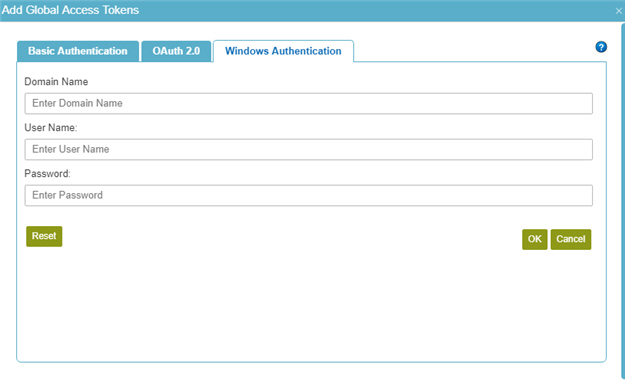Click the Cancel button
This screenshot has height=380, width=625.
click(571, 239)
